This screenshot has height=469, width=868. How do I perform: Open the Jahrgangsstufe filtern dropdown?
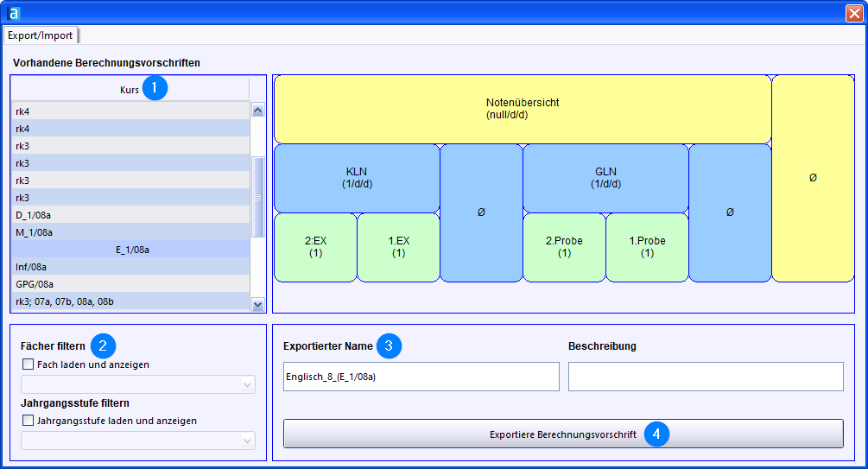(x=138, y=440)
